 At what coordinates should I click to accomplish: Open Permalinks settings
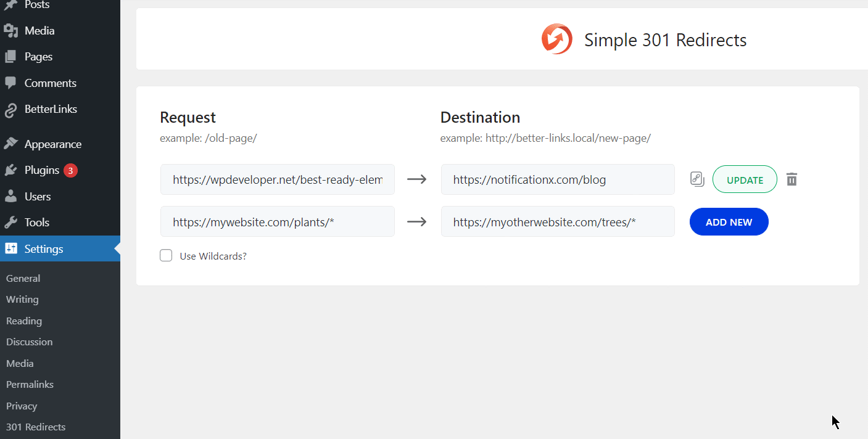pyautogui.click(x=30, y=384)
